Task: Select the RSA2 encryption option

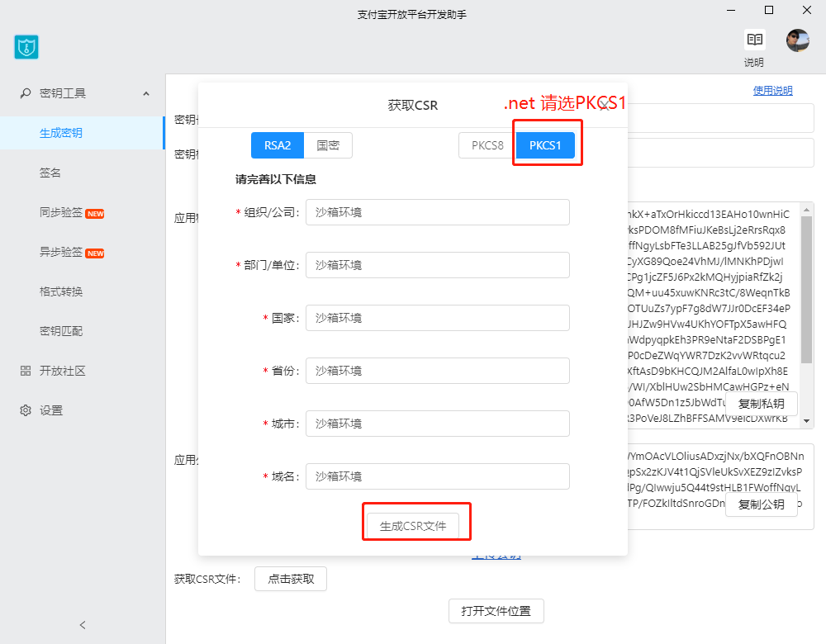Action: [x=278, y=145]
